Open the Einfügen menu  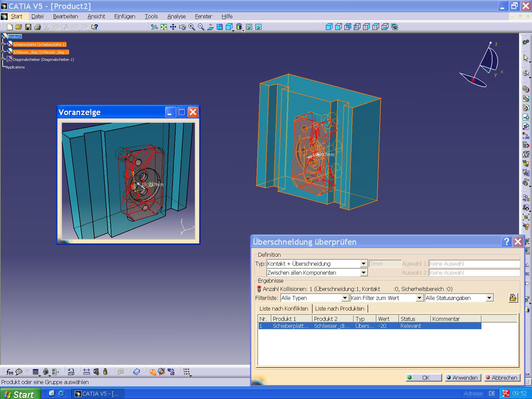coord(125,16)
